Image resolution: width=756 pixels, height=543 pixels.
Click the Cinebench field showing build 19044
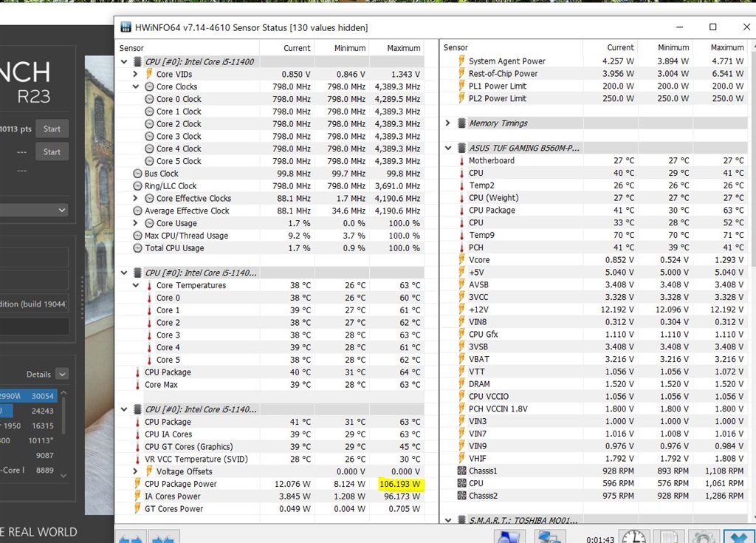click(x=34, y=304)
